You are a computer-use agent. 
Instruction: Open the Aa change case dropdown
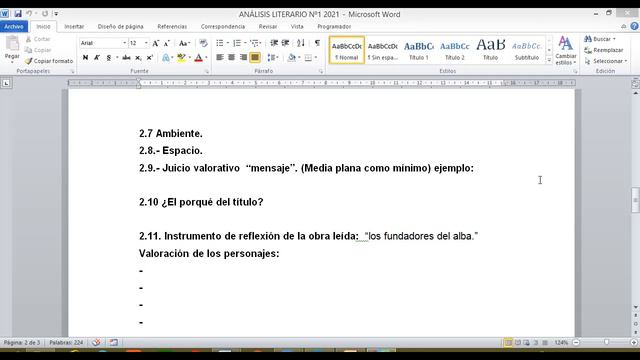pos(184,43)
